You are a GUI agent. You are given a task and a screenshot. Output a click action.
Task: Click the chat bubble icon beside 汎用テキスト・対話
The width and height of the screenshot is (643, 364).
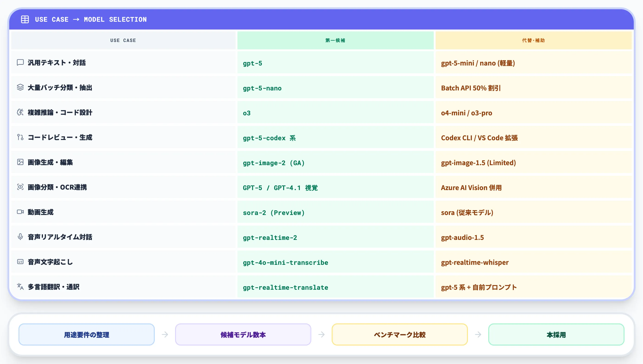tap(20, 63)
